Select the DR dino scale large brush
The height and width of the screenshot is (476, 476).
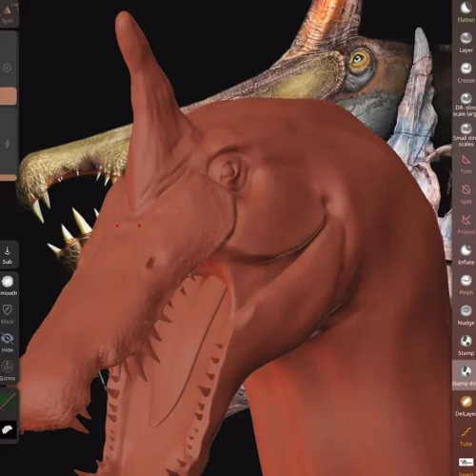466,105
